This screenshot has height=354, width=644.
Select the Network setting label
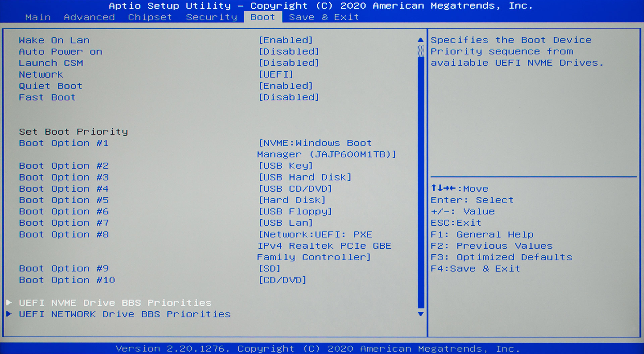point(41,74)
